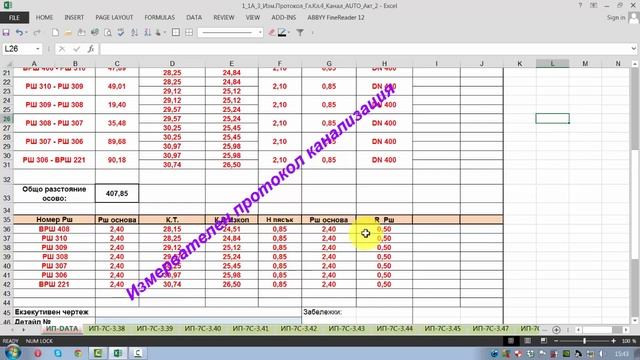This screenshot has width=640, height=360.
Task: Adjust the zoom slider handle
Action: point(584,341)
